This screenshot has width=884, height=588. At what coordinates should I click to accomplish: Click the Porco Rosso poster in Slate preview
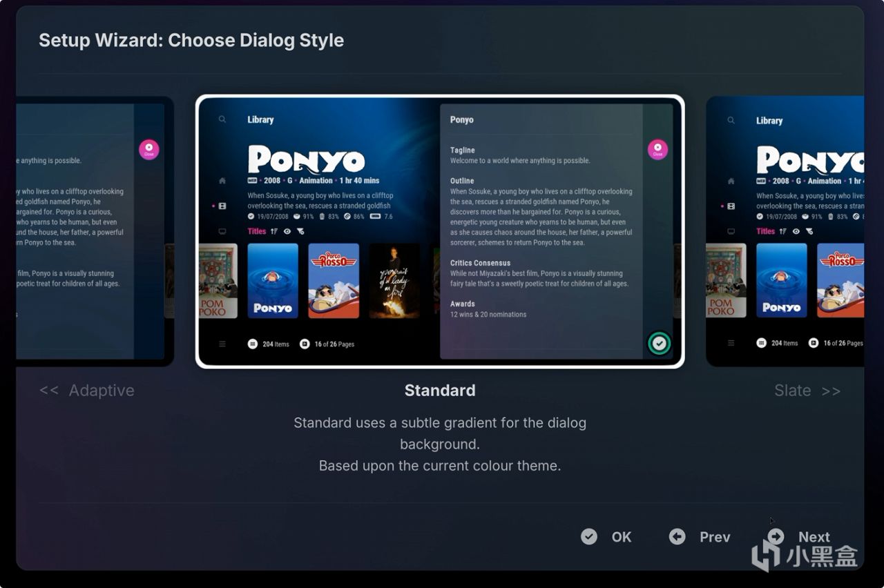(x=840, y=280)
